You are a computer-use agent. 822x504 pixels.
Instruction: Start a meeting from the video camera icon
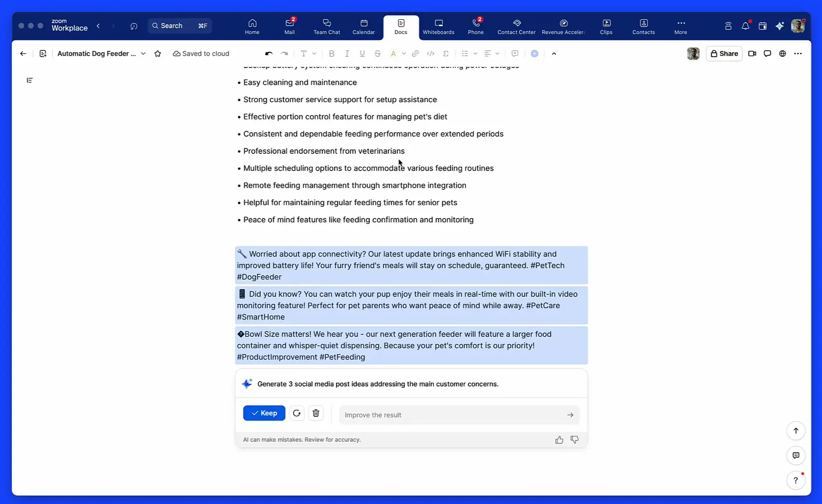point(752,54)
